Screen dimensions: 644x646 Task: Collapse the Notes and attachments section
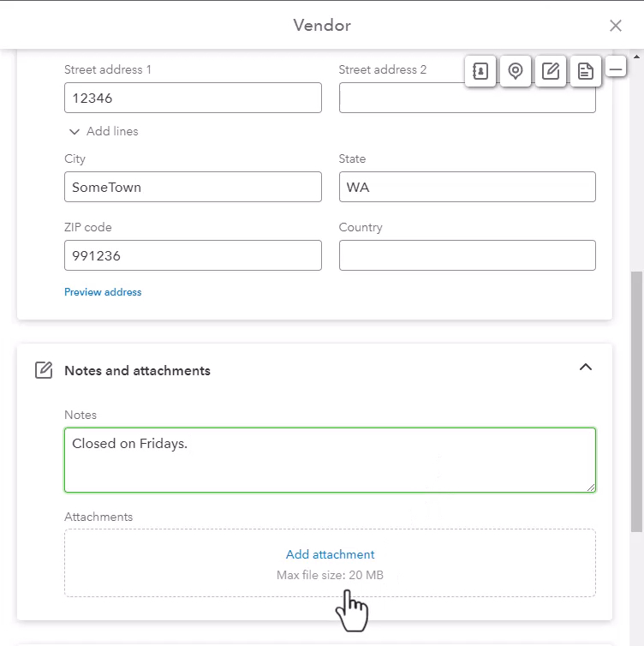pos(586,367)
